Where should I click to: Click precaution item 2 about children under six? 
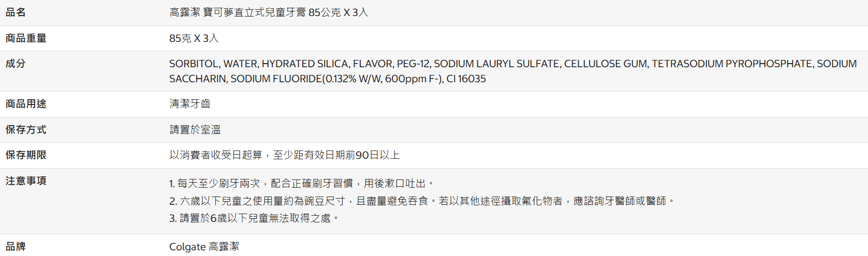pos(422,201)
